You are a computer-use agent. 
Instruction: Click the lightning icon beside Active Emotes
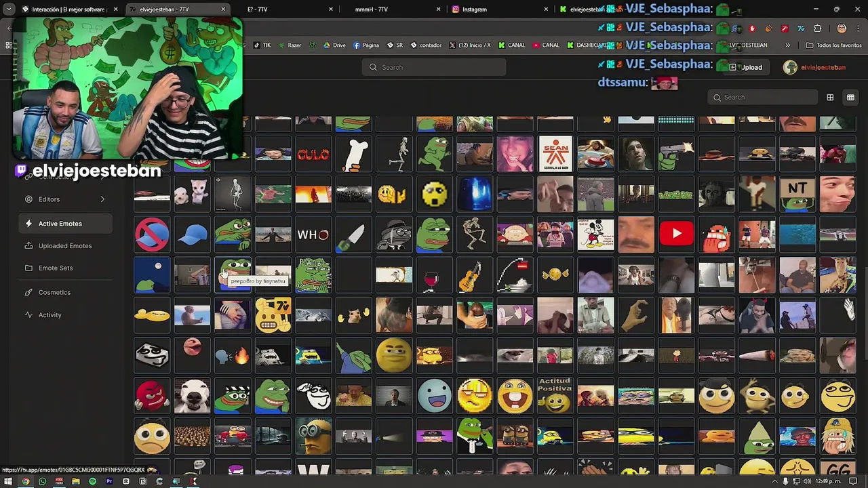28,224
